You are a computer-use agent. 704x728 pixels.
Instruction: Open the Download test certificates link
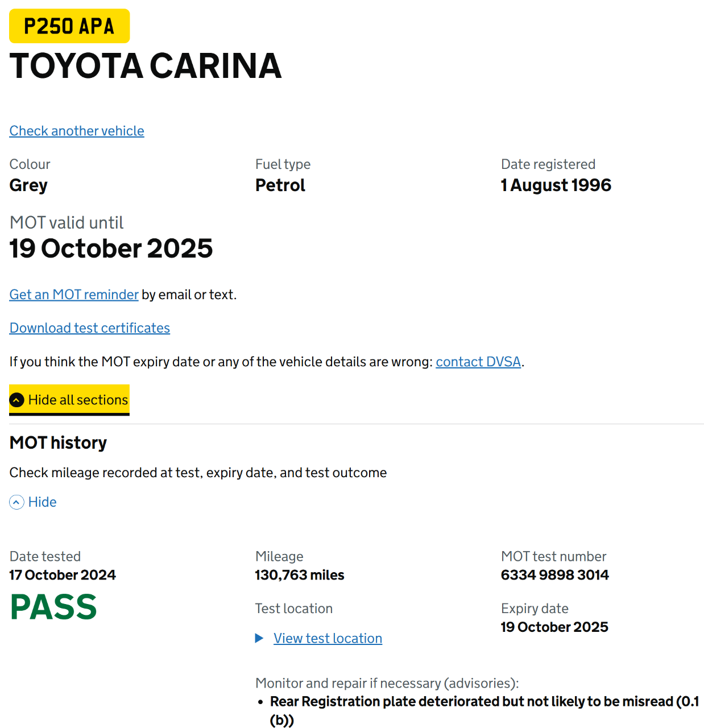90,328
